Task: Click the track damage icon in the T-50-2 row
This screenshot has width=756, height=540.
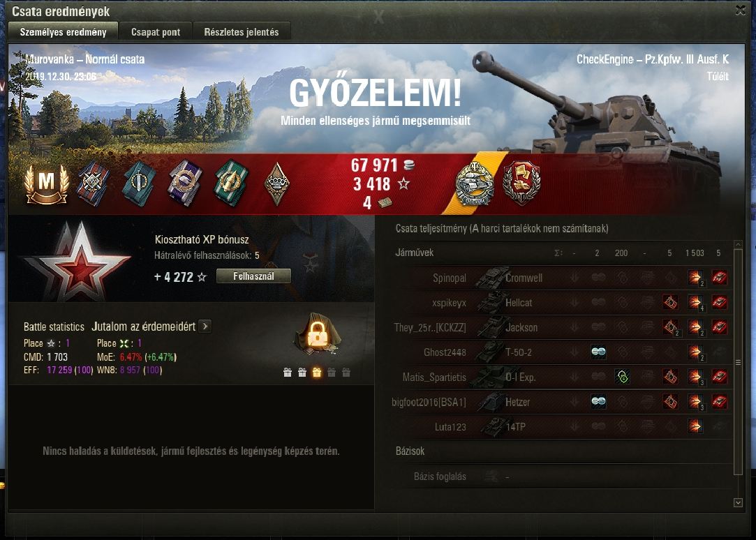Action: click(x=598, y=352)
